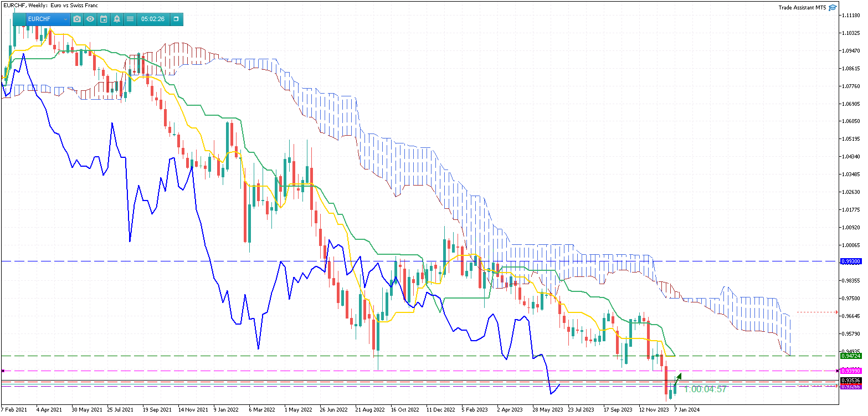Click the 1 May 2022 date label
The height and width of the screenshot is (416, 868).
point(298,410)
